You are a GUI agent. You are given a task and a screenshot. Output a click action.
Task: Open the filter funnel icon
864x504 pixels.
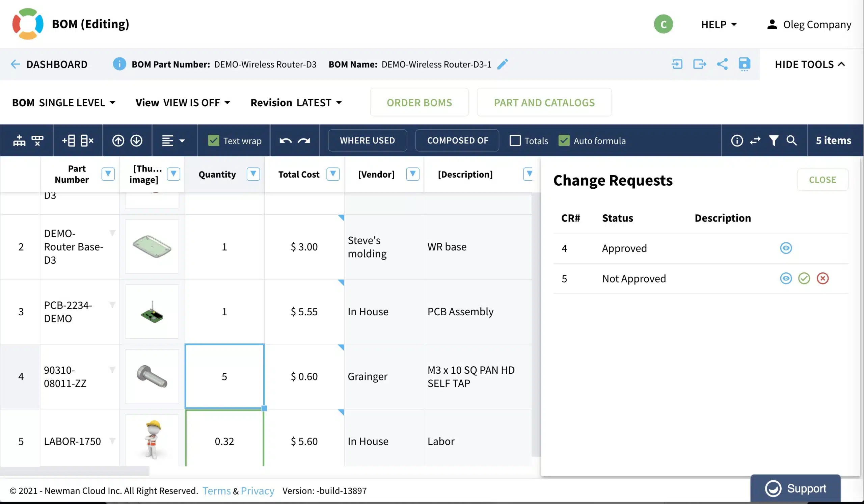[773, 140]
